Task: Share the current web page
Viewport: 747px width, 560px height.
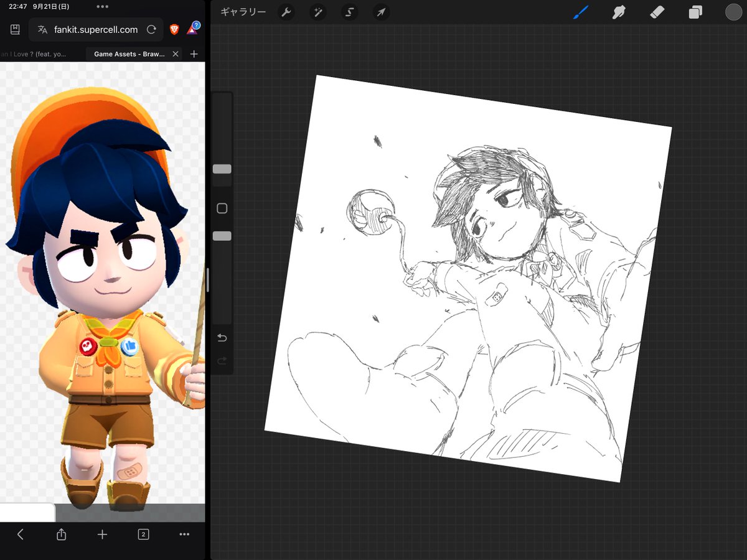Action: (61, 534)
